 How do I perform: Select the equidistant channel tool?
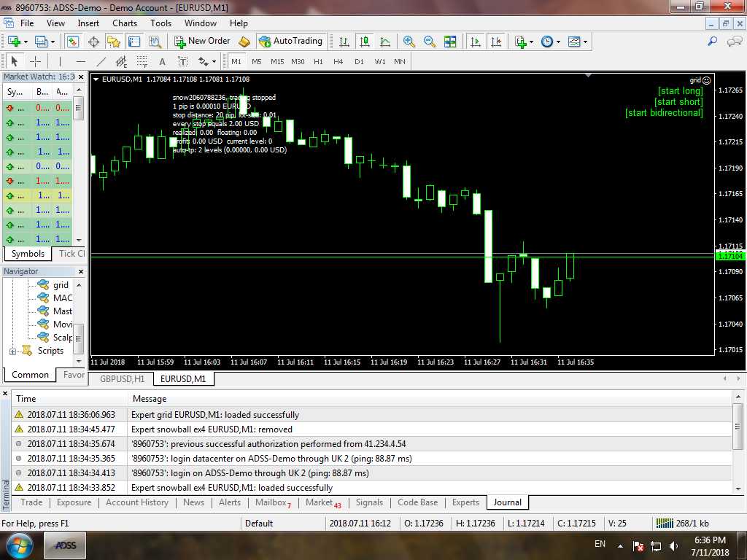(x=122, y=61)
